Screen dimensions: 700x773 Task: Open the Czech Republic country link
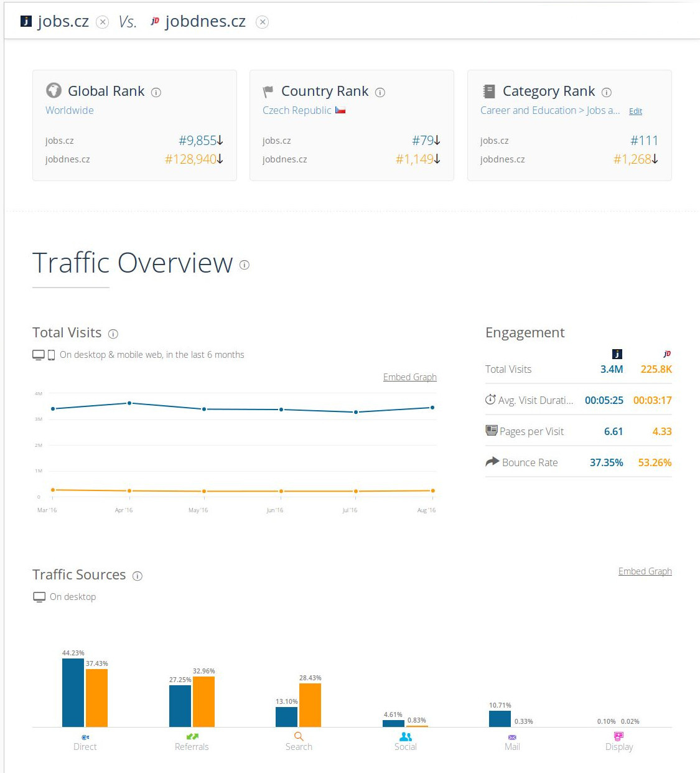point(297,110)
